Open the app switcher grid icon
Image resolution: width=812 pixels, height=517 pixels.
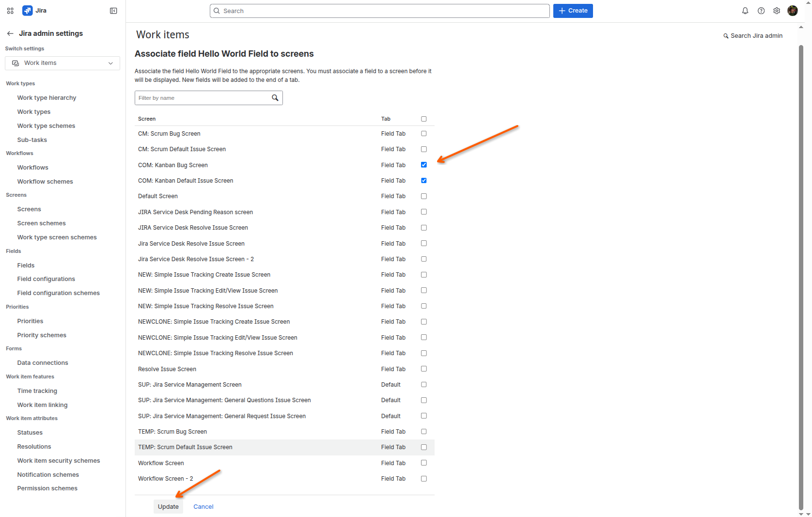(10, 11)
